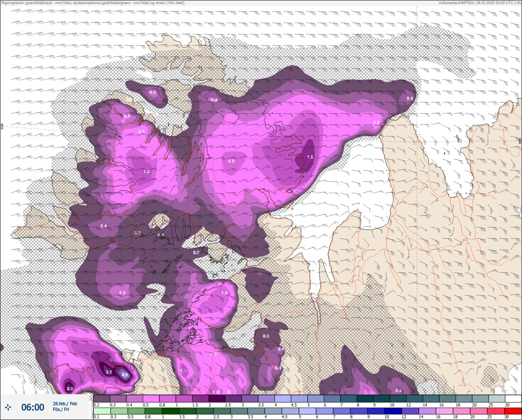
Task: Click the Veðurstofan logo icon beside the time
Action: pyautogui.click(x=8, y=407)
